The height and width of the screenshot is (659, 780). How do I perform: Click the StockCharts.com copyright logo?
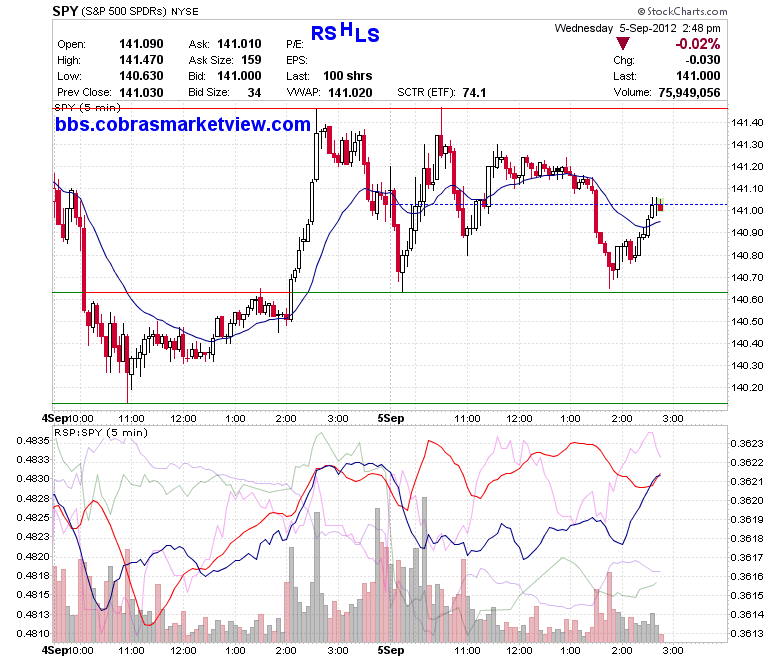coord(682,11)
